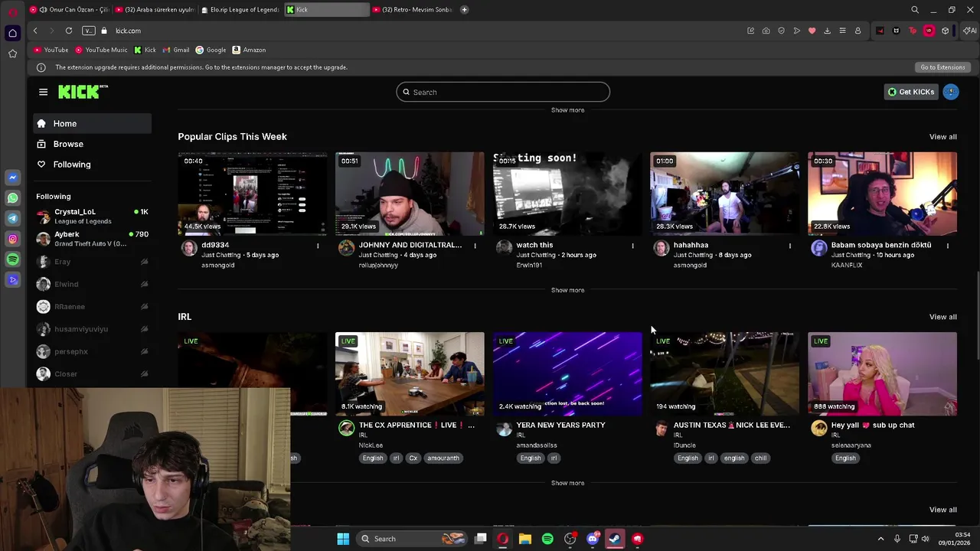Switch to Araba sürerken tab
980x551 pixels.
pyautogui.click(x=155, y=10)
